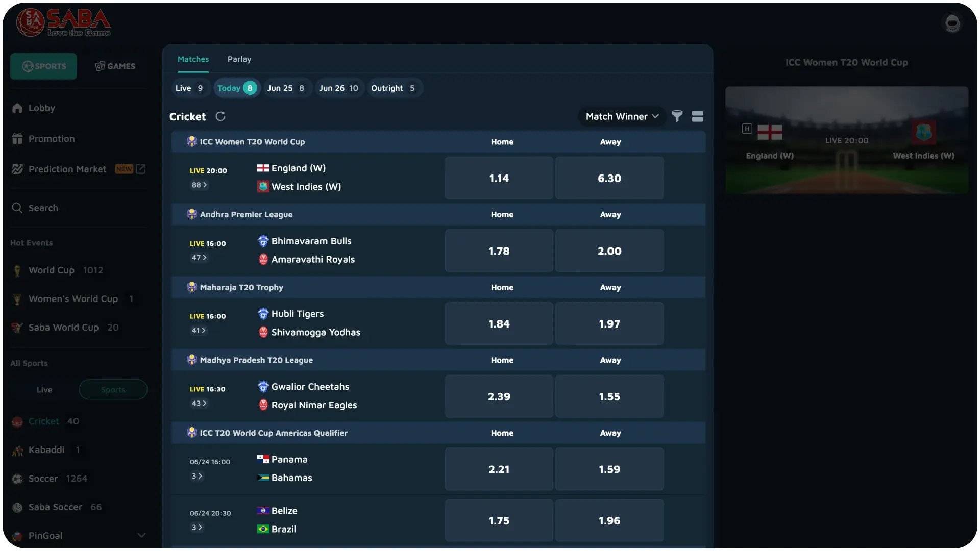Viewport: 980px width, 551px height.
Task: Switch to the Parlay tab
Action: tap(239, 59)
